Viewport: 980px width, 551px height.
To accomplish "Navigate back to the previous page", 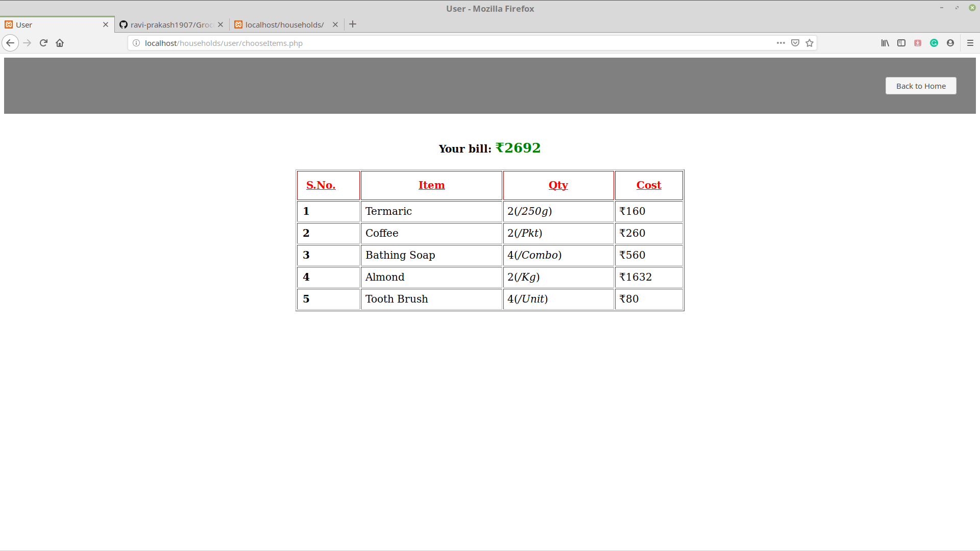I will (x=11, y=43).
